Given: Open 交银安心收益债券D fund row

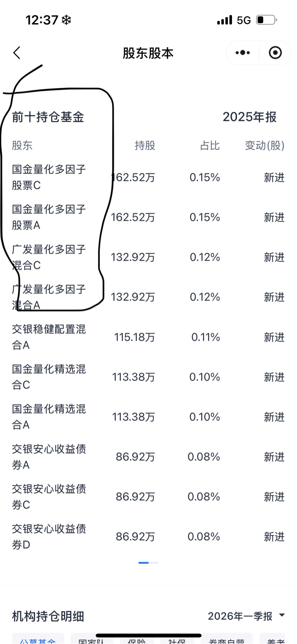Looking at the screenshot, I should [148, 537].
